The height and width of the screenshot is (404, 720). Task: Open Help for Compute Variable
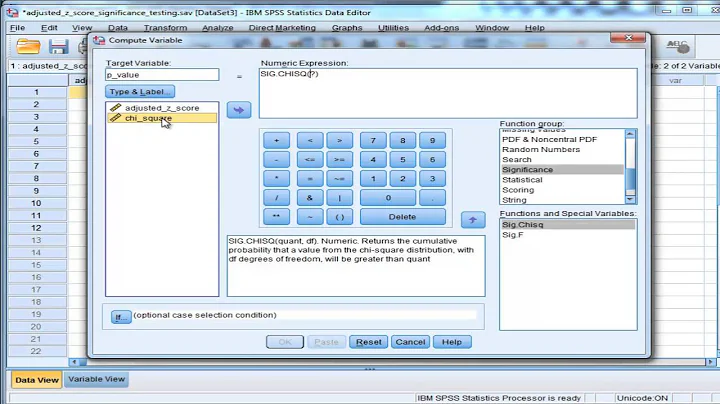(x=452, y=342)
